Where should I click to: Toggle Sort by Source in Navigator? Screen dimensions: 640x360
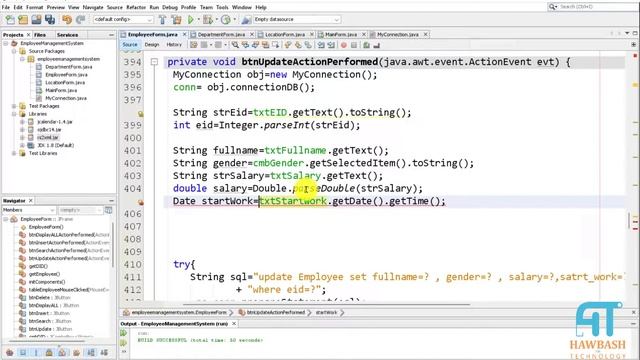point(104,352)
